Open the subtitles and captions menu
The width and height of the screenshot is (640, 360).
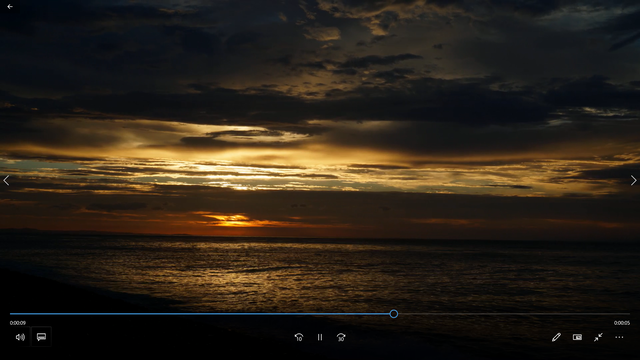[41, 337]
